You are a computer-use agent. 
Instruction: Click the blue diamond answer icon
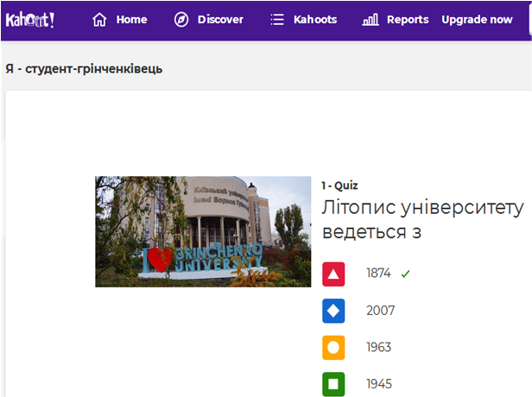coord(333,311)
